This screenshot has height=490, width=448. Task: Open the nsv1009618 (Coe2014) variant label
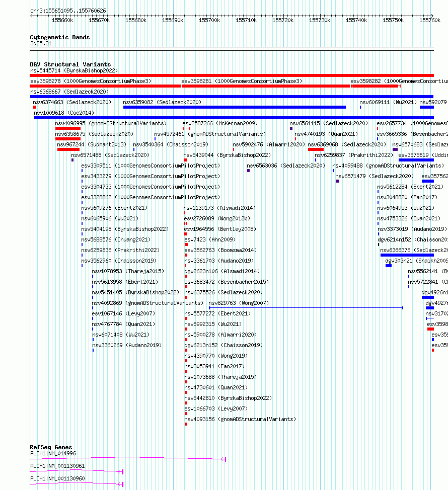point(64,113)
